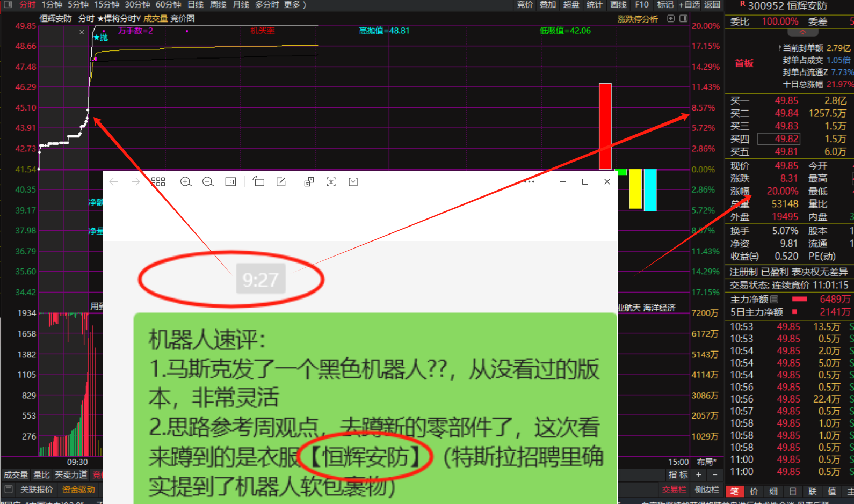Click the 标记 mark button

(x=665, y=4)
